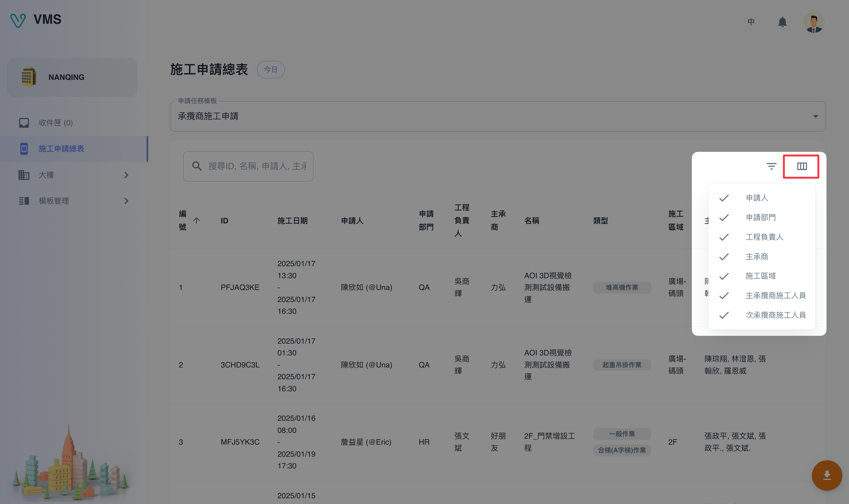Click the orange download button
Screen dimensions: 849x504
[x=827, y=475]
